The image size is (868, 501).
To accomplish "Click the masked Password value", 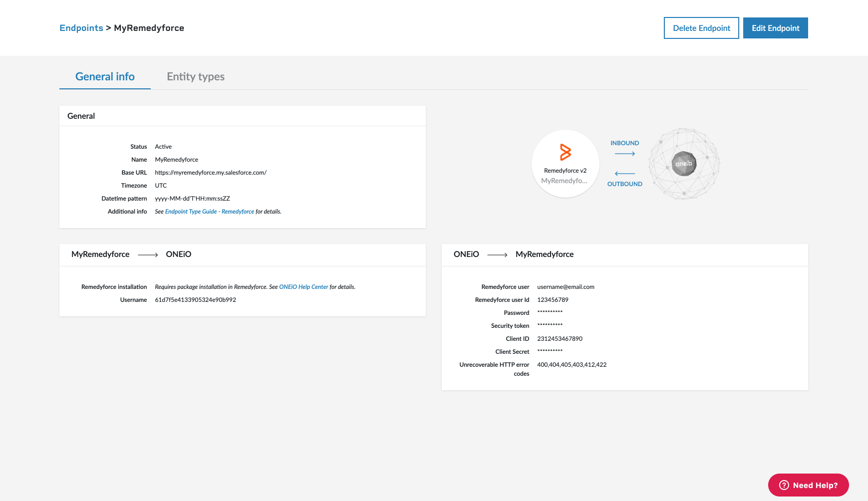I will point(550,312).
